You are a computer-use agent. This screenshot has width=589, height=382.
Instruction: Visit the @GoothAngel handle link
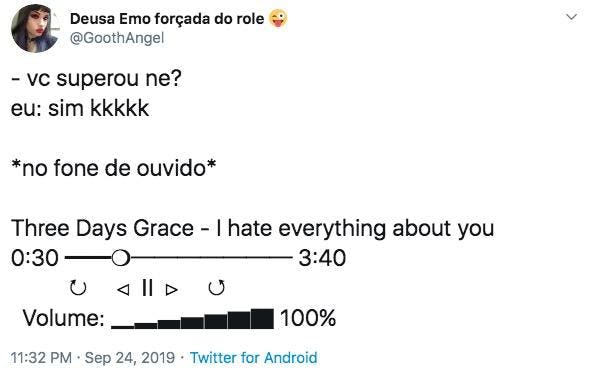click(x=117, y=38)
